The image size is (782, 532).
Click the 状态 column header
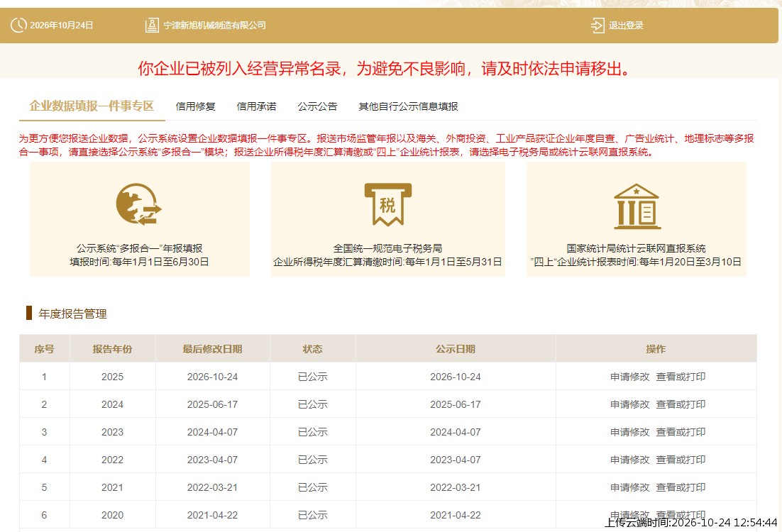(x=313, y=349)
